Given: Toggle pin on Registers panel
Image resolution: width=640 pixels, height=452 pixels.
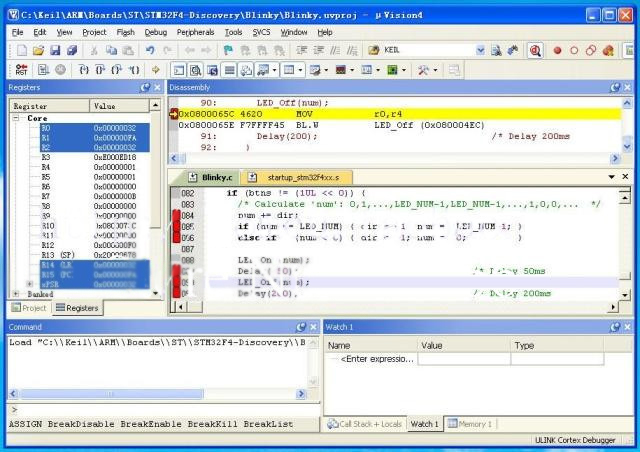Looking at the screenshot, I should coord(145,88).
